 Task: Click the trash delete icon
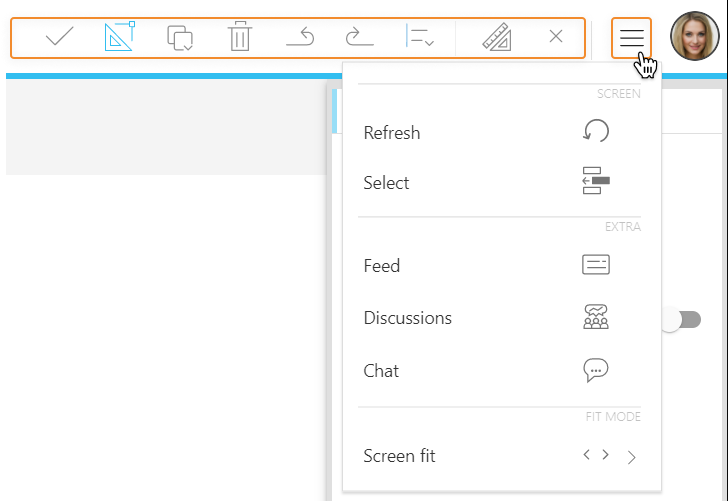(240, 38)
